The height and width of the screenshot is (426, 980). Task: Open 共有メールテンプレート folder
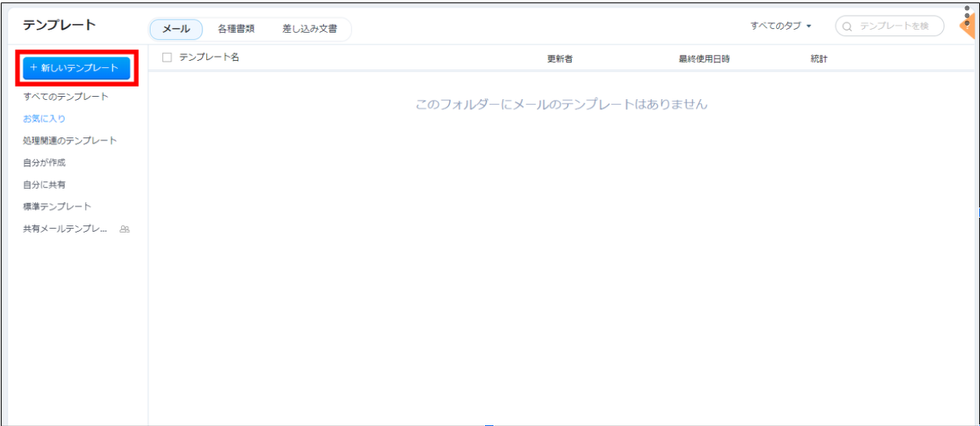pos(65,229)
